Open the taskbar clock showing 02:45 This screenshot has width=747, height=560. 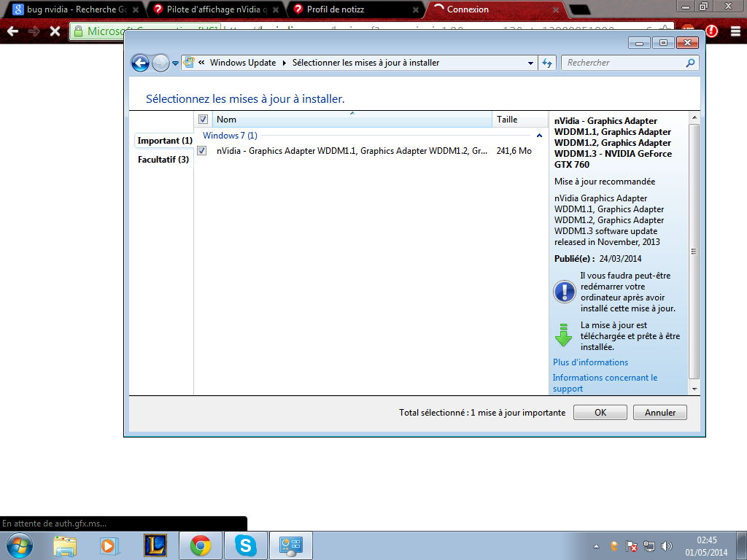coord(706,546)
